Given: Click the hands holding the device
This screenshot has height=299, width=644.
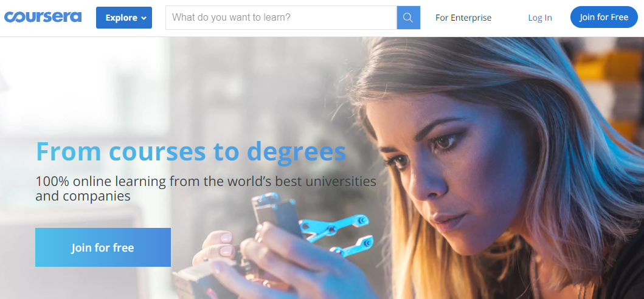Looking at the screenshot, I should pyautogui.click(x=263, y=259).
